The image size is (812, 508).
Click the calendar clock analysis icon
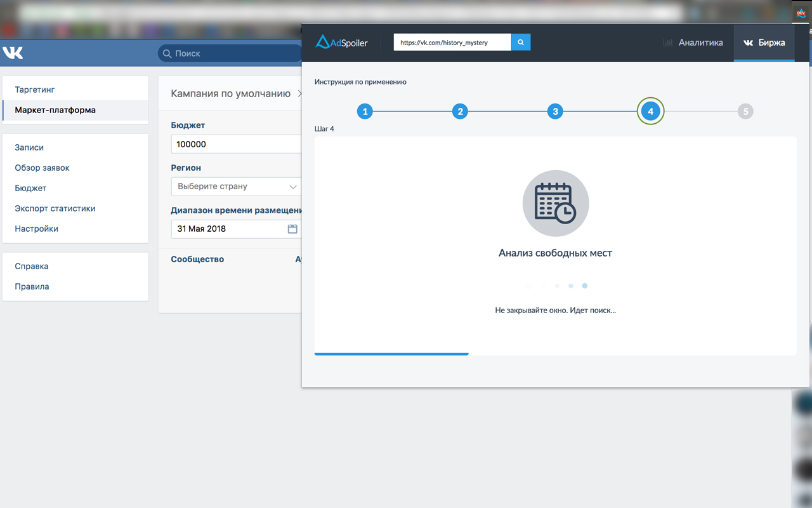point(556,203)
